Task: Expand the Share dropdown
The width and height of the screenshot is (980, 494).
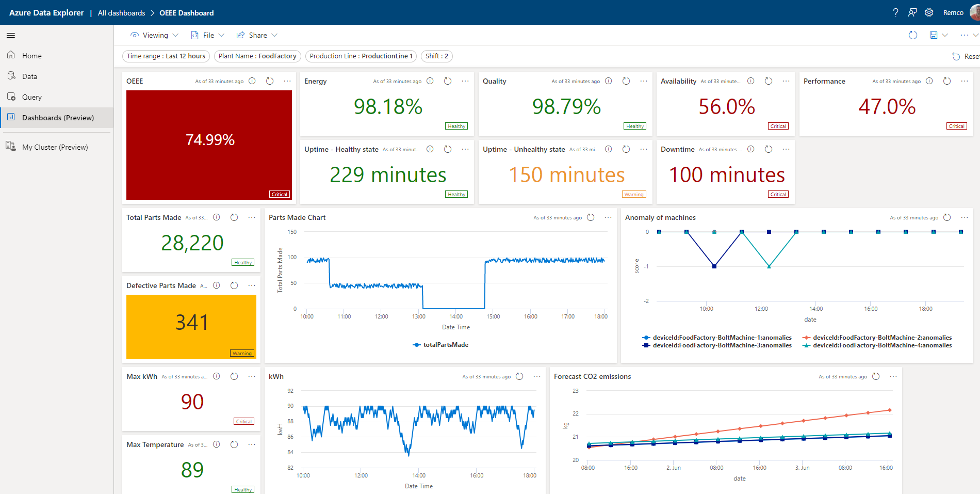Action: (257, 35)
